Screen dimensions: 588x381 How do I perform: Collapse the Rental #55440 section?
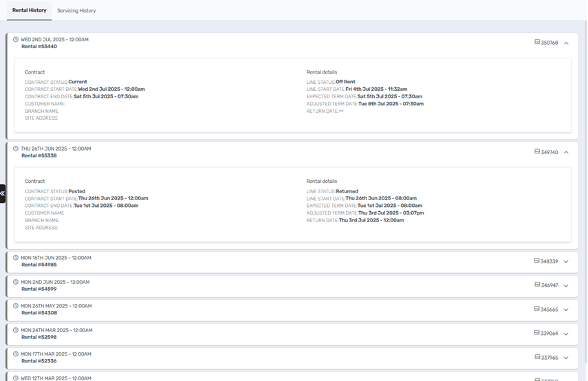click(x=566, y=43)
